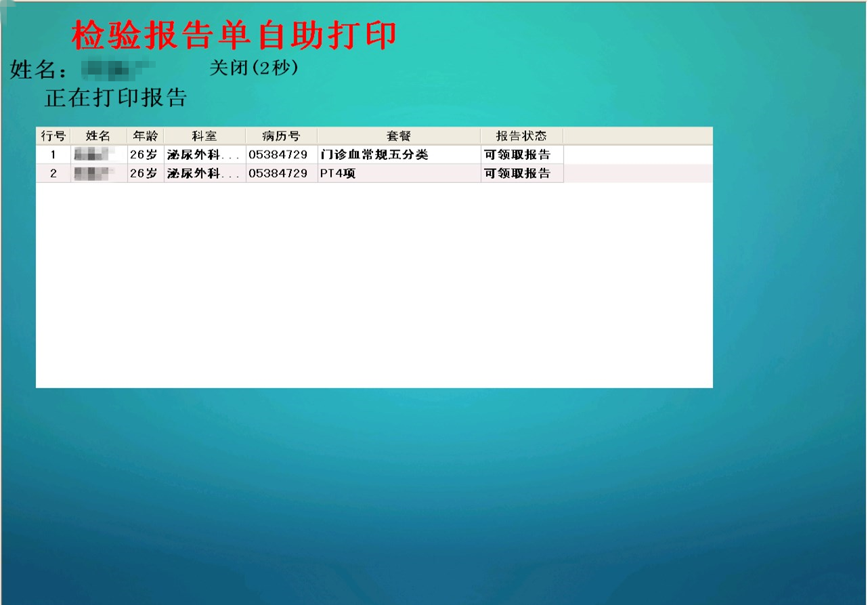
Task: Click the 报告状态 column header
Action: pos(521,135)
